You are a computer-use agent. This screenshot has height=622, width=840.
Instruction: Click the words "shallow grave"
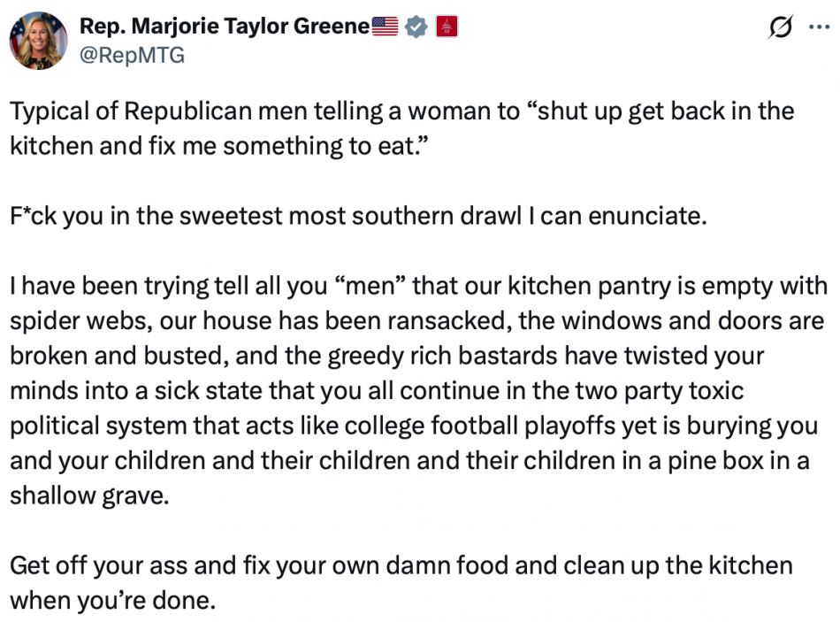click(88, 495)
